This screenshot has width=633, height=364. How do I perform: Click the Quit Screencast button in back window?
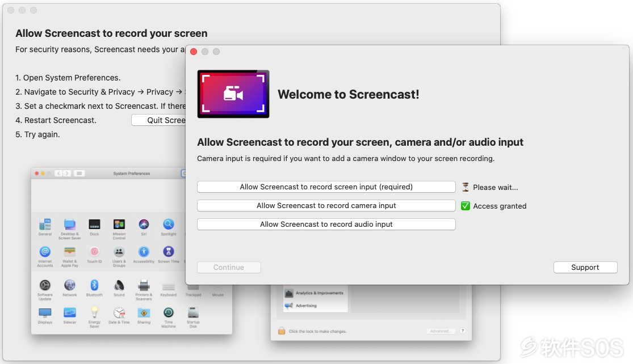tap(158, 120)
